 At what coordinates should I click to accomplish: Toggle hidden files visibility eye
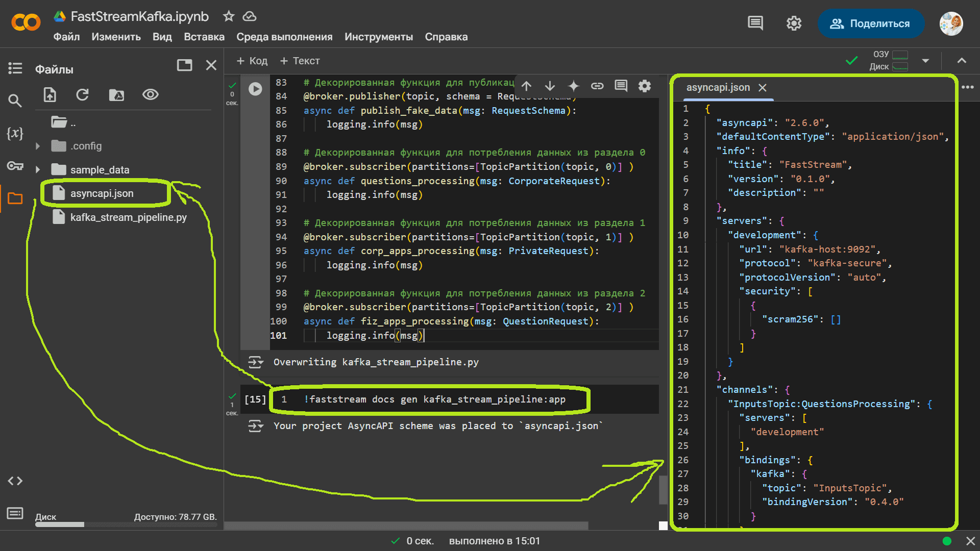[x=151, y=95]
